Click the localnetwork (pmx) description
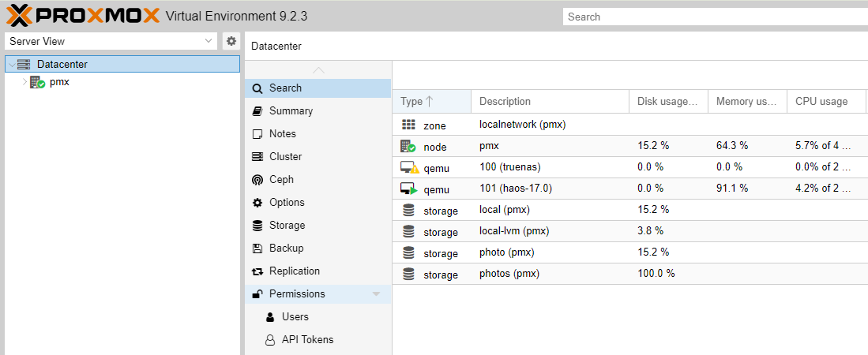This screenshot has height=355, width=868. tap(523, 125)
